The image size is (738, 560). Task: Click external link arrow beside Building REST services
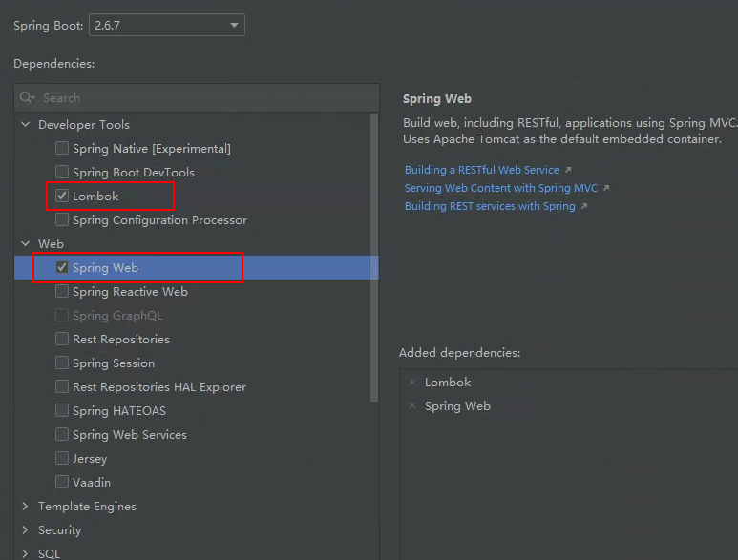[584, 207]
